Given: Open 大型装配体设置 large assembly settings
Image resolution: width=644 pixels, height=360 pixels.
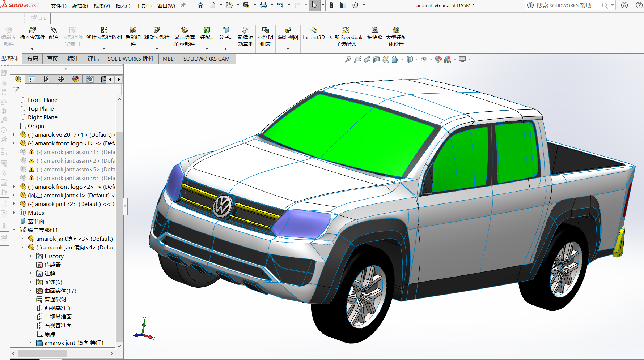Looking at the screenshot, I should (396, 37).
